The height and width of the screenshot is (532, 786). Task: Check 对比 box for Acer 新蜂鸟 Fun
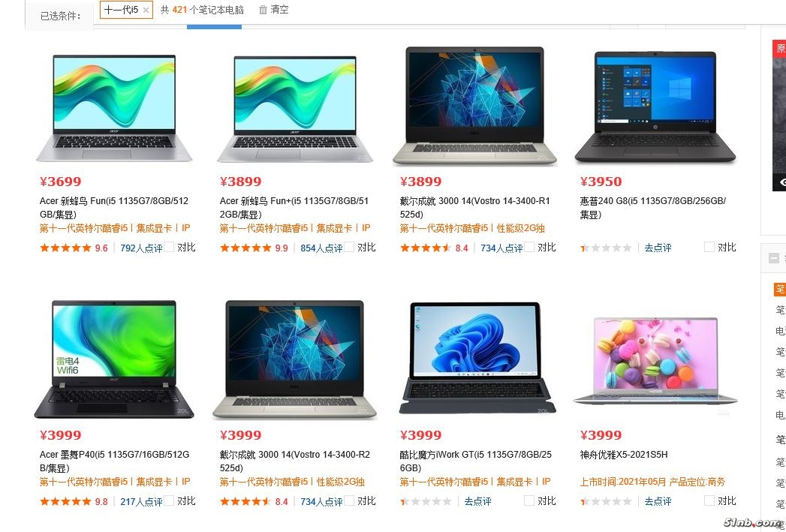[x=169, y=246]
